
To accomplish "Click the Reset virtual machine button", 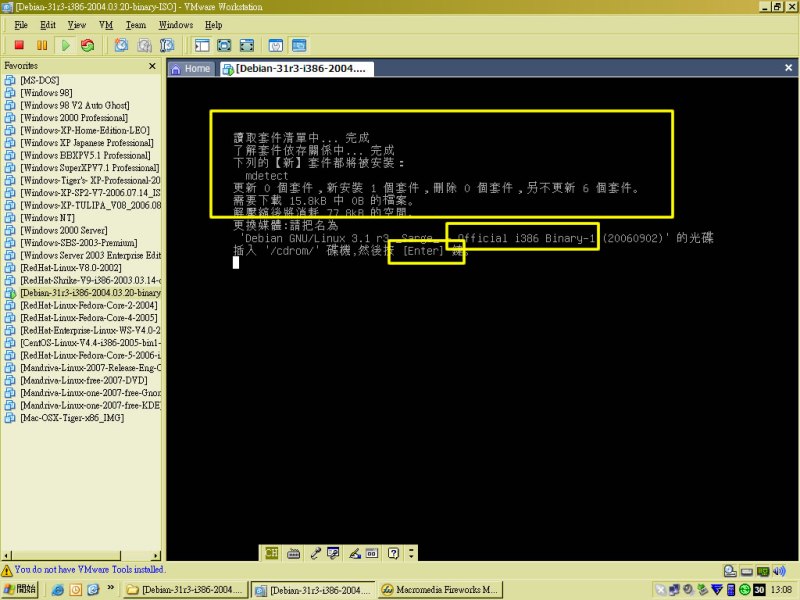I will pos(88,45).
